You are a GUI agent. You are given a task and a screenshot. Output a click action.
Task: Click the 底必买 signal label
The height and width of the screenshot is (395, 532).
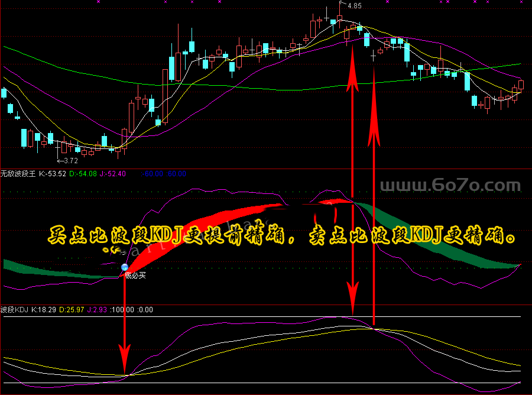tap(135, 276)
